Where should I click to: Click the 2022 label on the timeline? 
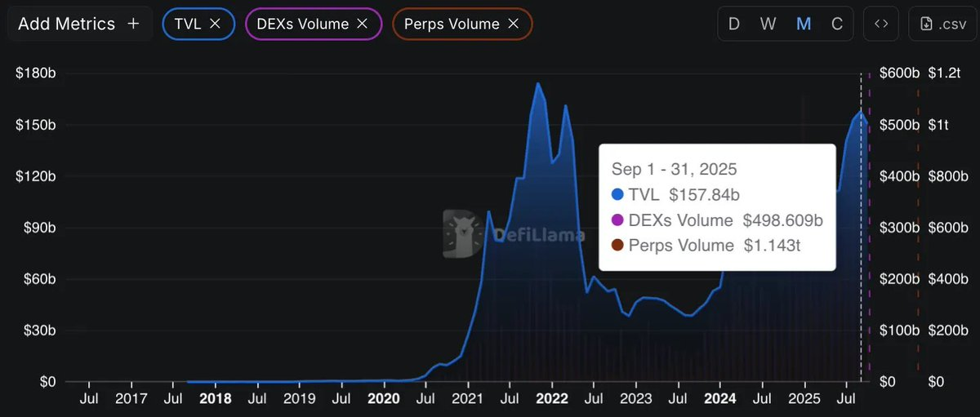(x=552, y=399)
